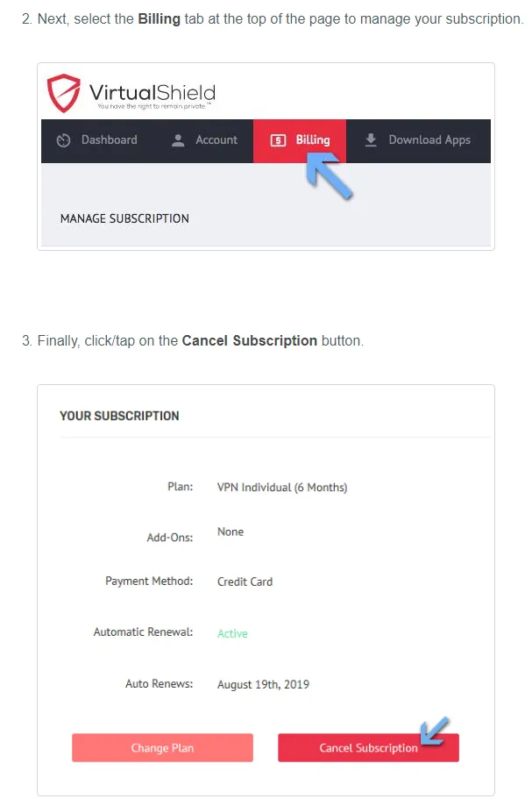Select the Billing tab label
The image size is (532, 799).
[x=313, y=140]
